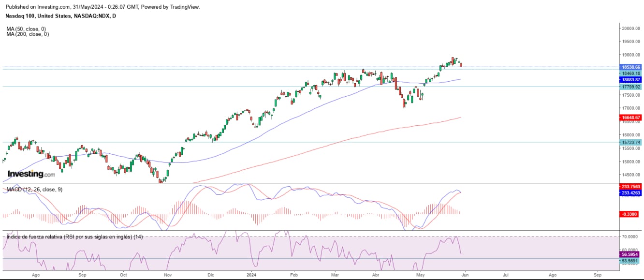Click the MA (200, close, 0) legend
Screen dimensions: 644x280
(x=28, y=34)
